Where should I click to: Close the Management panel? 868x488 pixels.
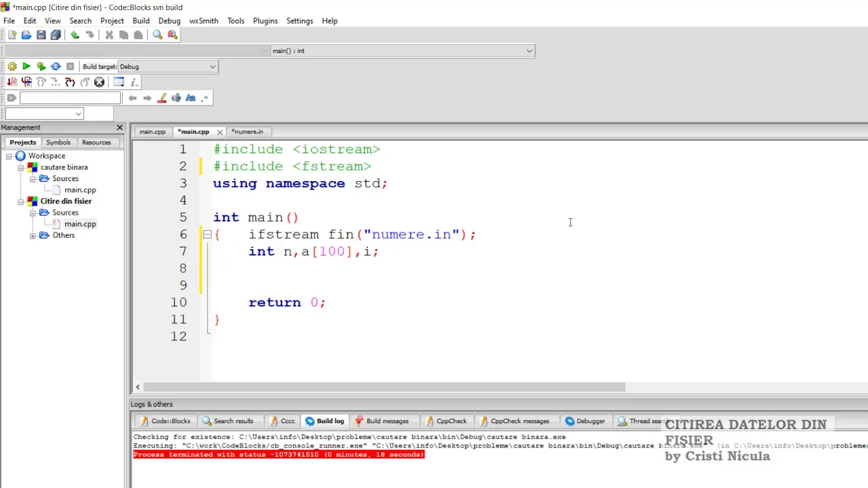pos(119,127)
